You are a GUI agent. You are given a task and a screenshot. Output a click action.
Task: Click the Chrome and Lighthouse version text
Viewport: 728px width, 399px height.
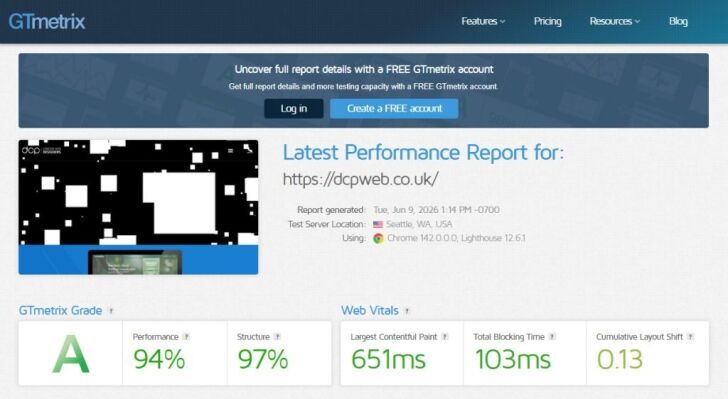click(456, 238)
